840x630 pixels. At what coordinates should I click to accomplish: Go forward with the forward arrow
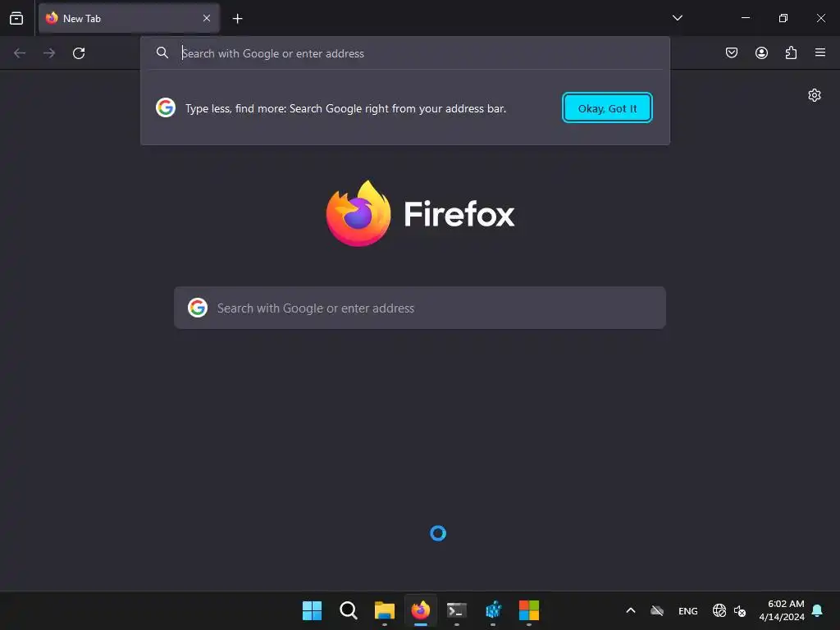tap(49, 53)
